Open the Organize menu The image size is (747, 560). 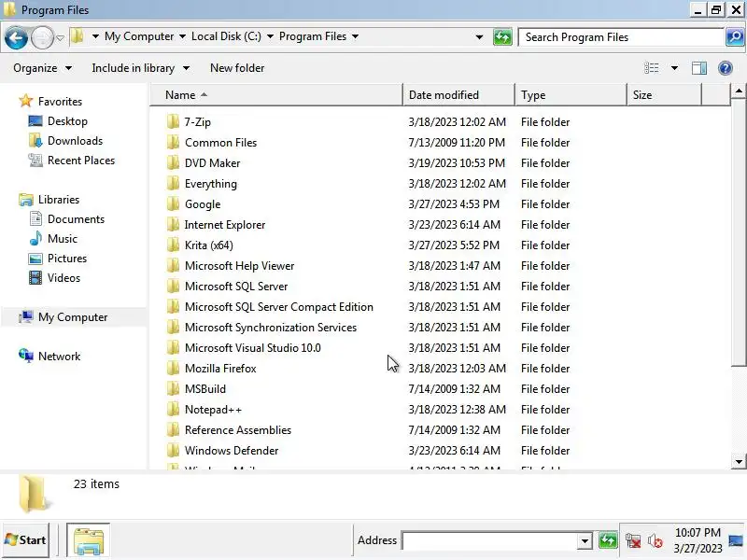[x=42, y=68]
